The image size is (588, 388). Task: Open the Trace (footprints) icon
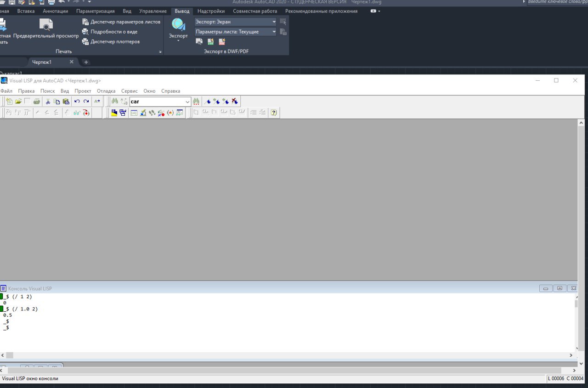[x=152, y=112]
